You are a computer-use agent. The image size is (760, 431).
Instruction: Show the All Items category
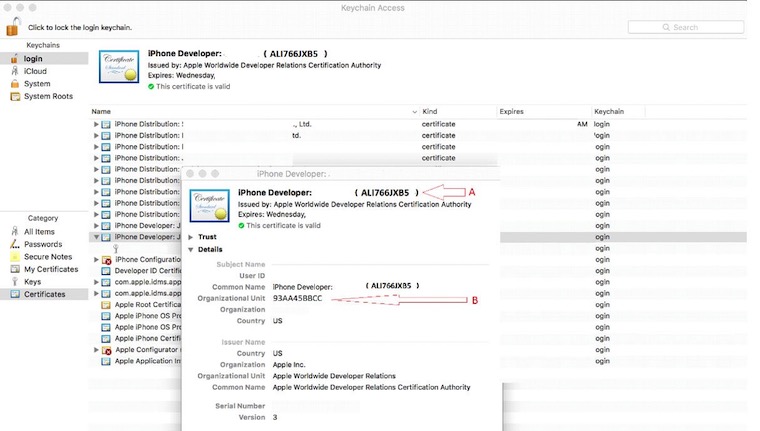[x=41, y=231]
